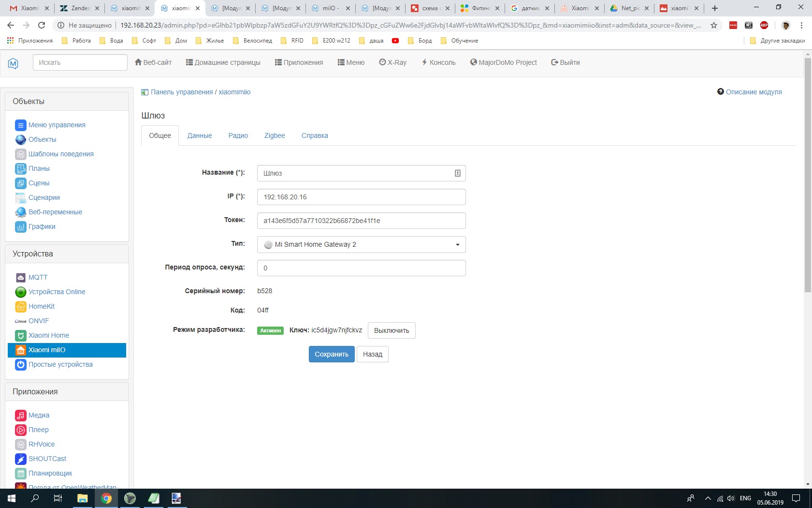Screen dimensions: 812x508
Task: Click the HomeKit icon
Action: pos(20,307)
